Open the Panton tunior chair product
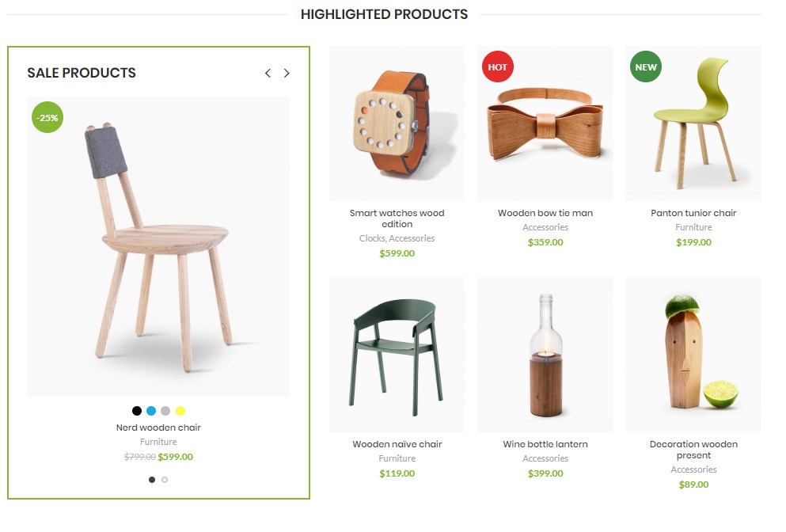Screen dimensions: 786x532 [x=693, y=212]
